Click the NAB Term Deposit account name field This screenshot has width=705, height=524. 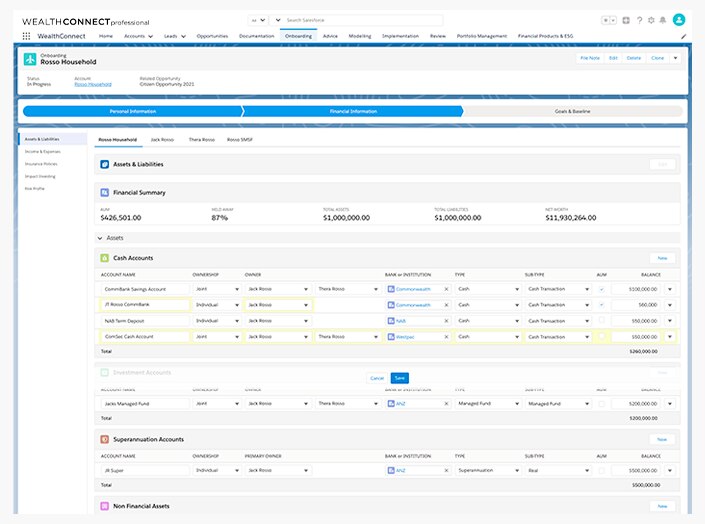pyautogui.click(x=145, y=321)
